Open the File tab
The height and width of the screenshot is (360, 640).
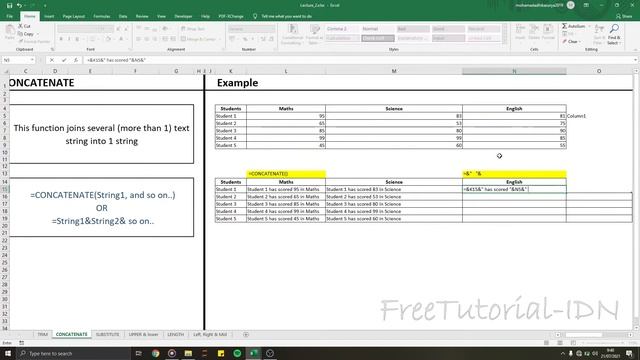10,16
